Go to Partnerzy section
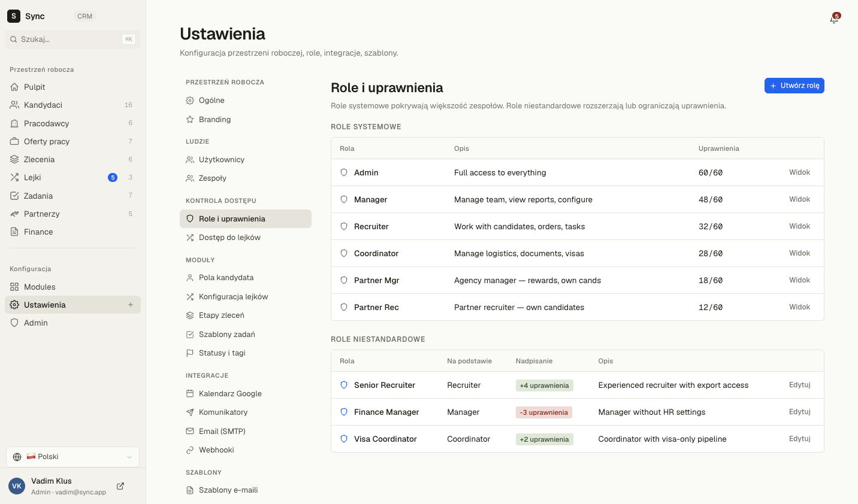This screenshot has height=504, width=858. coord(72,214)
